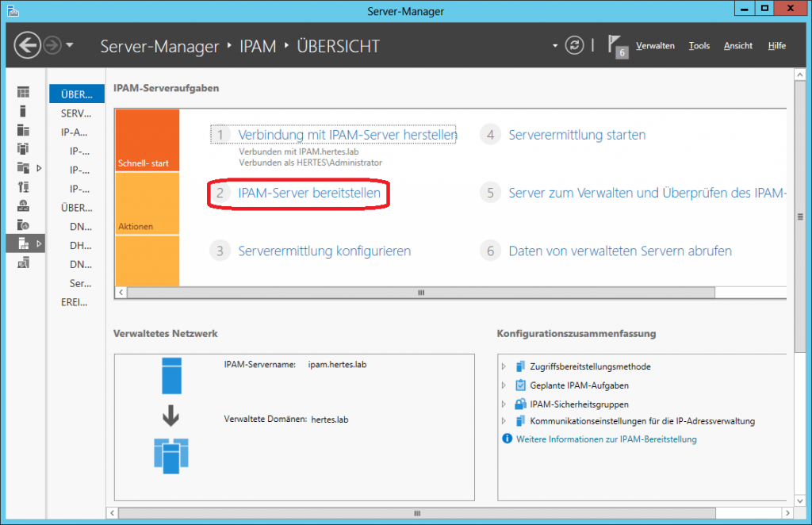This screenshot has height=525, width=812.
Task: Open the Serverermittlung starten task
Action: pos(576,135)
